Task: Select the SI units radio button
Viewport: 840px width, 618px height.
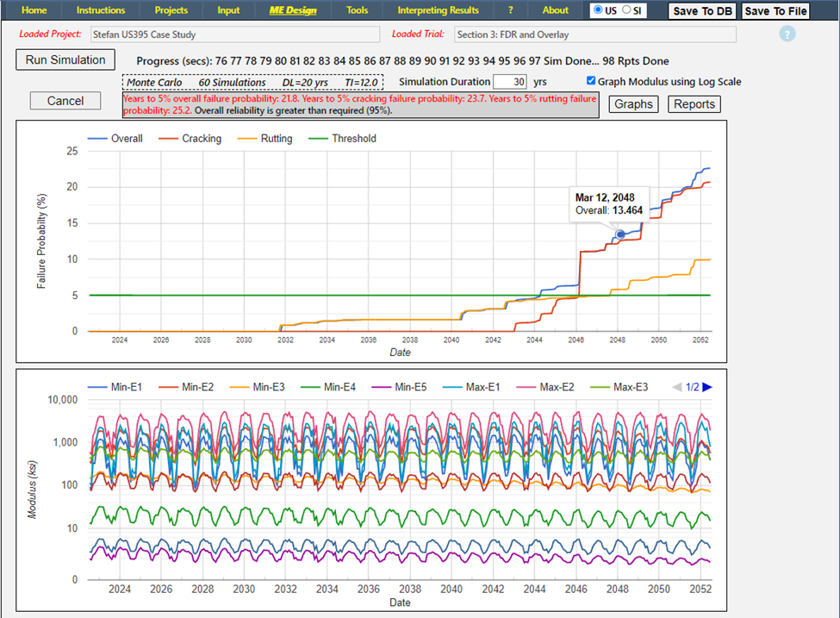Action: point(626,10)
